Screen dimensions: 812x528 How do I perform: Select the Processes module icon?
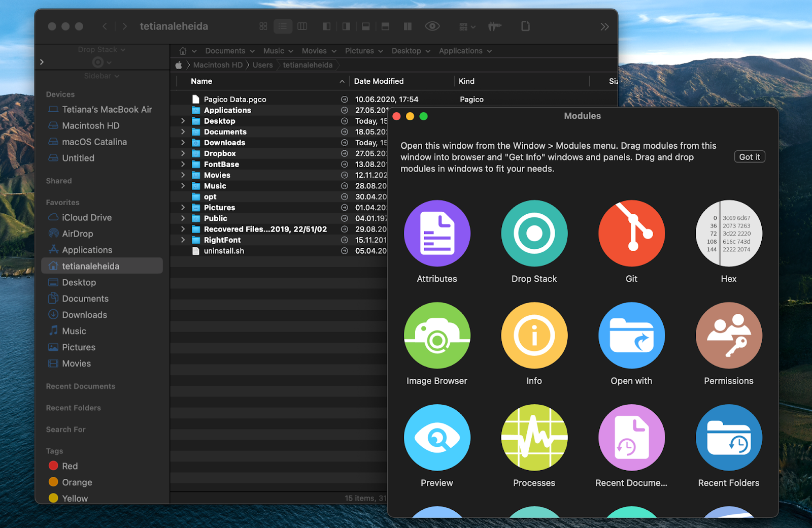pyautogui.click(x=534, y=438)
